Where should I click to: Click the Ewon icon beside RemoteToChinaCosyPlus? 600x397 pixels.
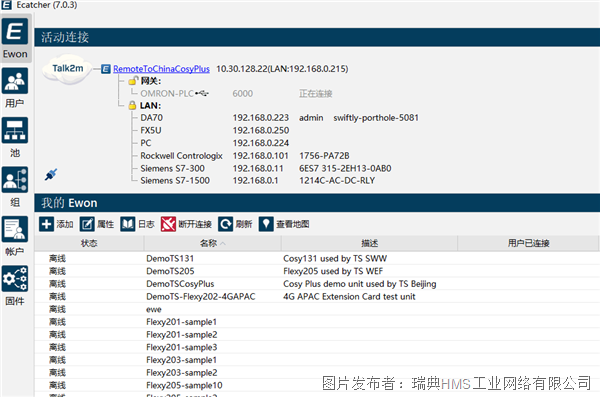coord(106,69)
